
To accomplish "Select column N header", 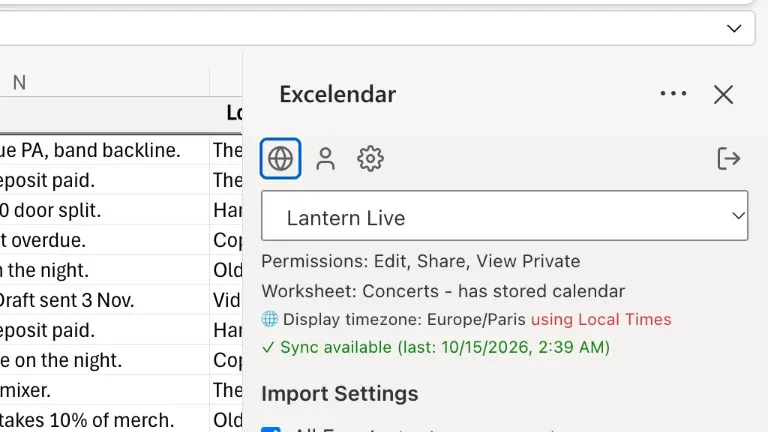I will click(105, 82).
